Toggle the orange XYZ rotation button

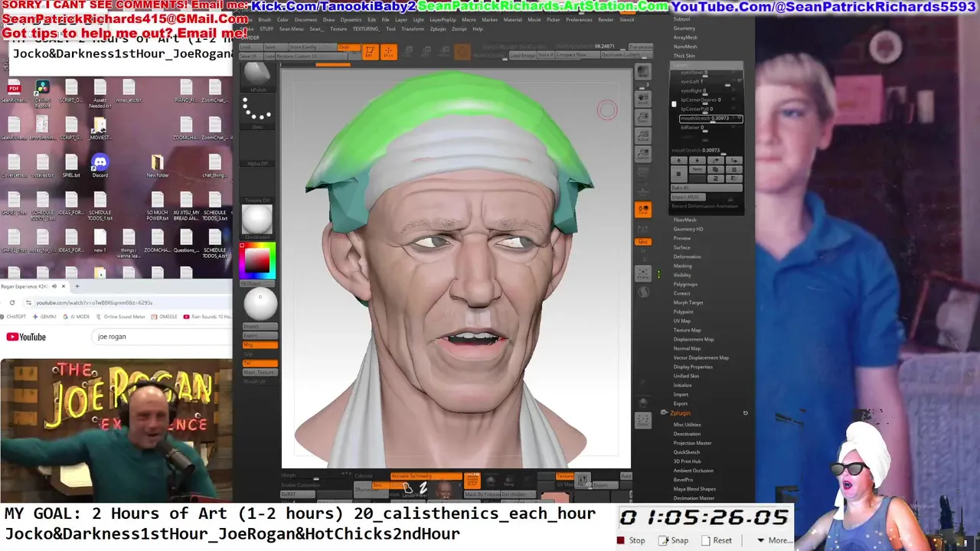pyautogui.click(x=643, y=242)
